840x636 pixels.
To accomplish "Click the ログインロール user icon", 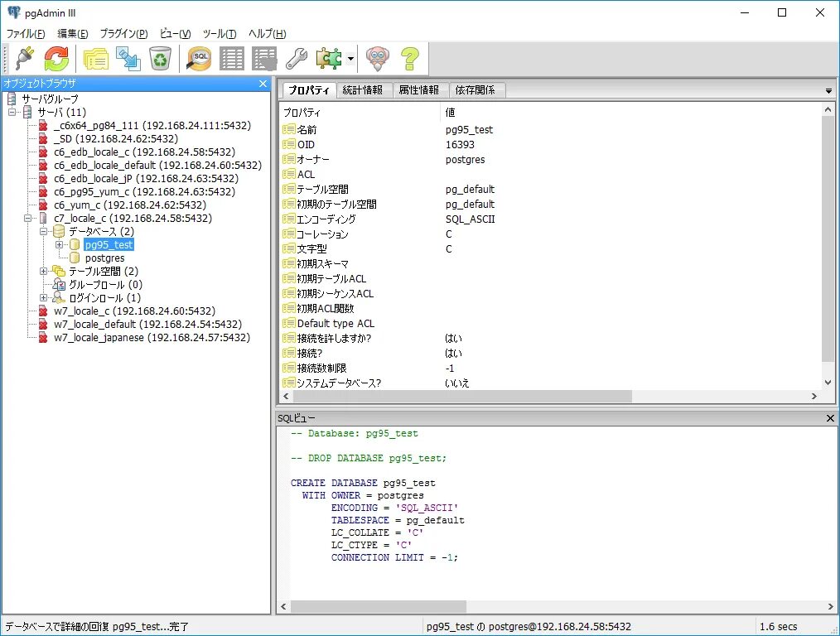I will click(59, 297).
